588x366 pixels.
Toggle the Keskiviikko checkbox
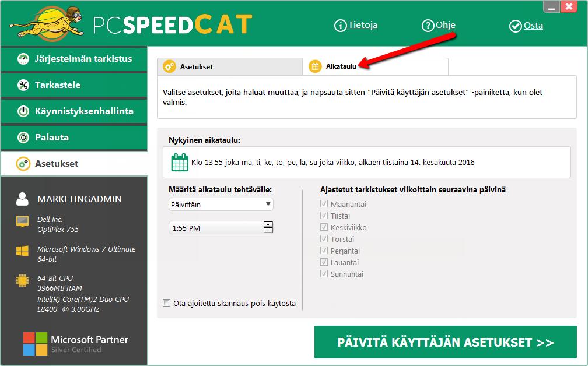324,227
